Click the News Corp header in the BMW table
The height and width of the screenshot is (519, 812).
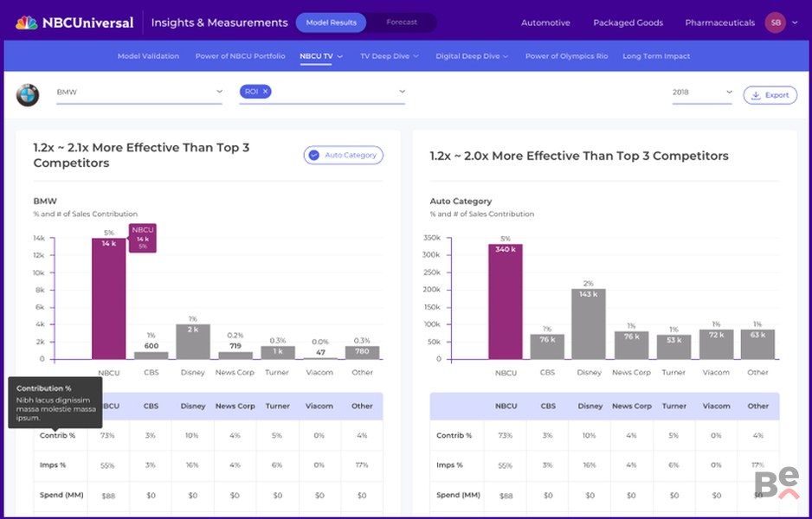235,407
